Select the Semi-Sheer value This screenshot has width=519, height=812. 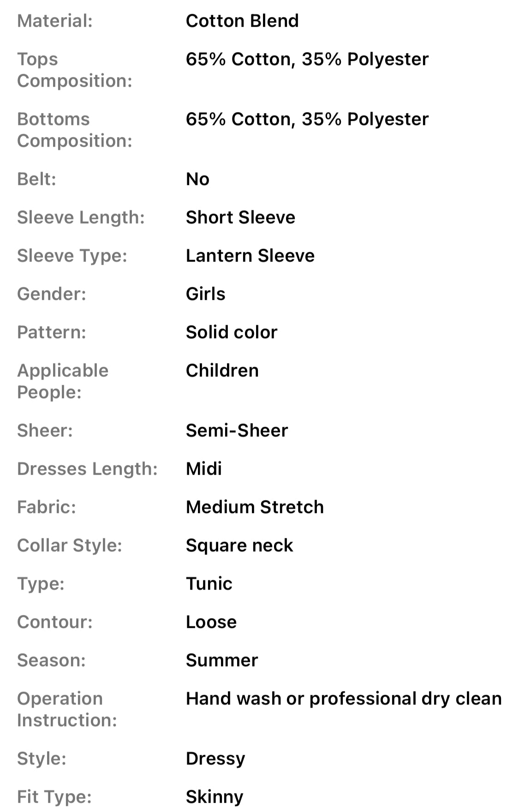point(237,430)
